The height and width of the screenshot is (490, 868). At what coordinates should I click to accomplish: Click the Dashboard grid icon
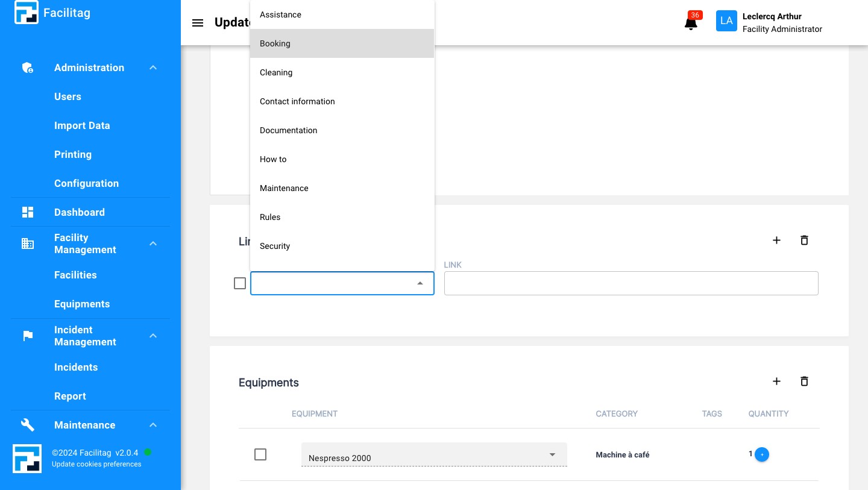[28, 212]
